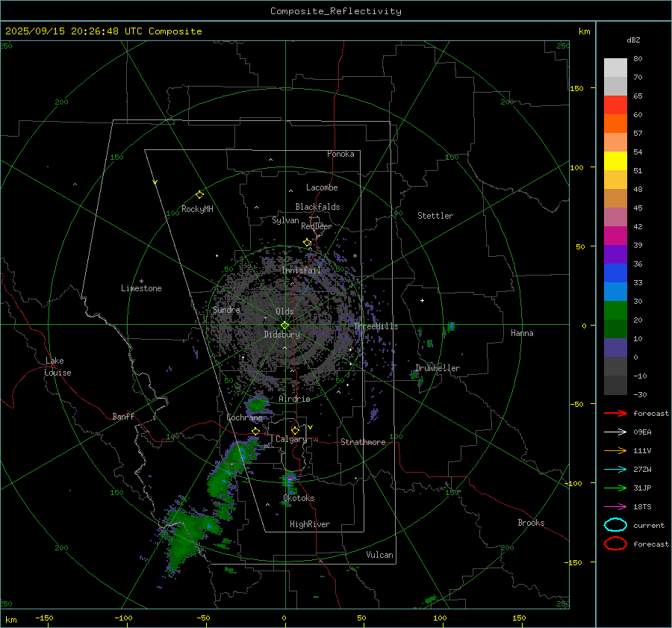672x628 pixels.
Task: Click the white 09EA arrow icon
Action: click(615, 432)
